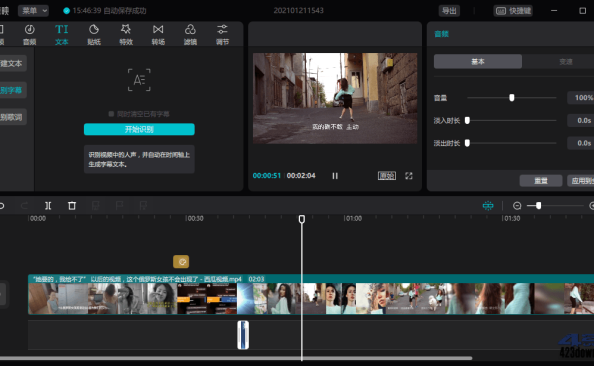
Task: Click the second greyed flag icon in timeline toolbar
Action: point(119,206)
